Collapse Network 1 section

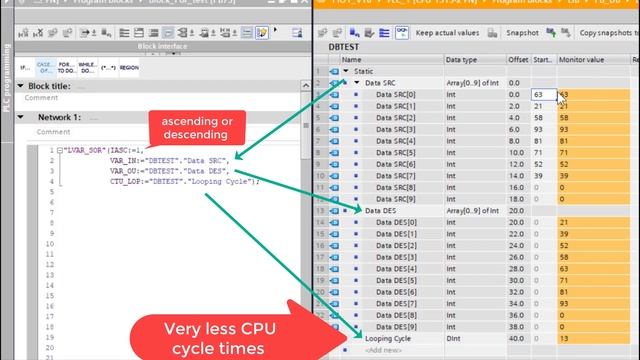[x=20, y=117]
